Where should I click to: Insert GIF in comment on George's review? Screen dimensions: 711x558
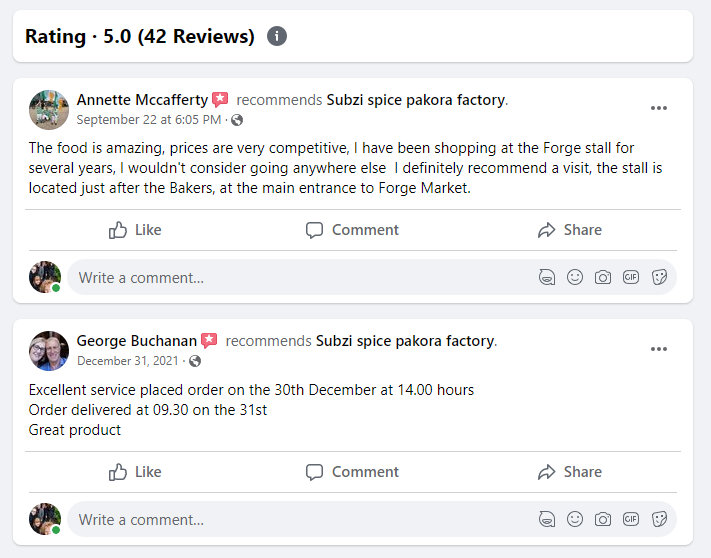pyautogui.click(x=631, y=519)
